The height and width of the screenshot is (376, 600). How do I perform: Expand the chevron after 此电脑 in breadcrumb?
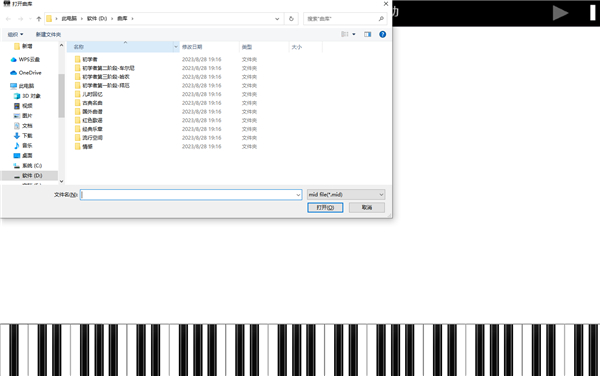click(x=81, y=18)
